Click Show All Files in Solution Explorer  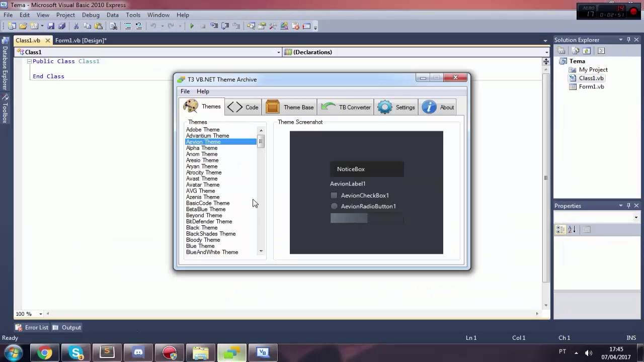(x=575, y=51)
